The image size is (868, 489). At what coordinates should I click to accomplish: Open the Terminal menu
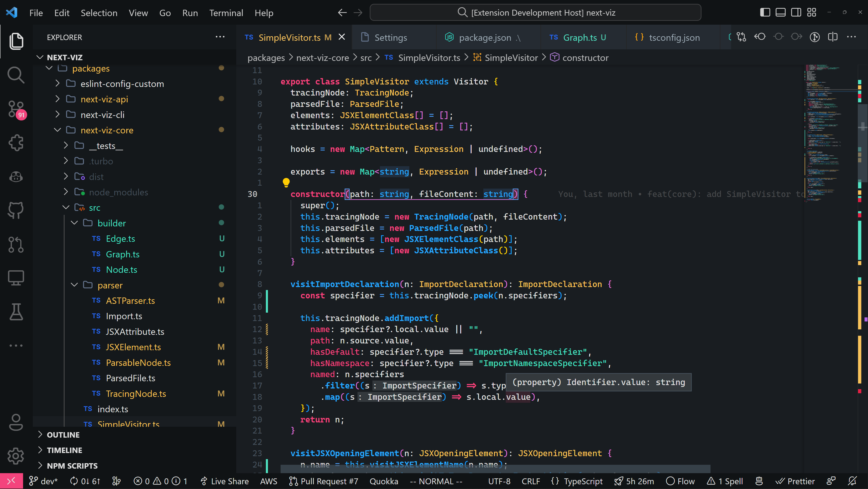(226, 13)
